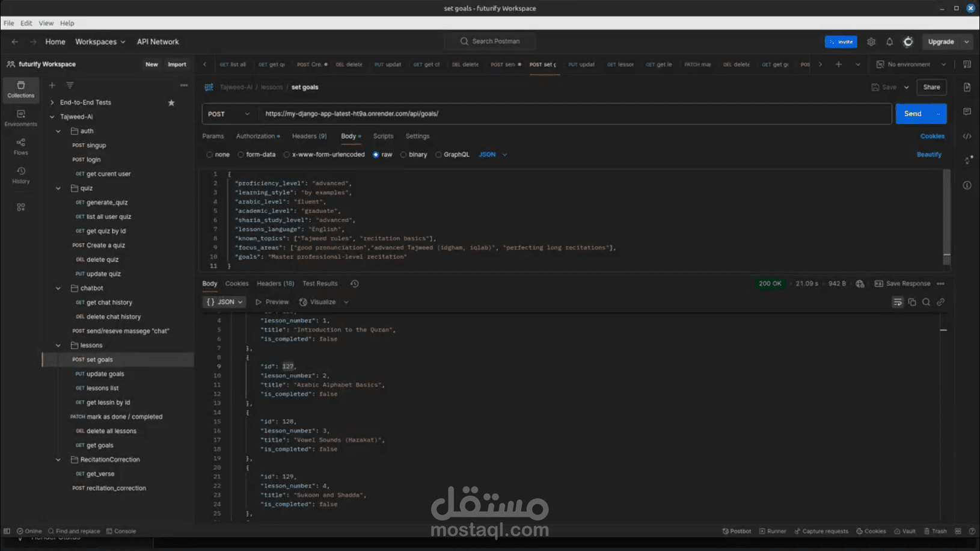Switch to the Authorization tab
980x551 pixels.
tap(257, 137)
